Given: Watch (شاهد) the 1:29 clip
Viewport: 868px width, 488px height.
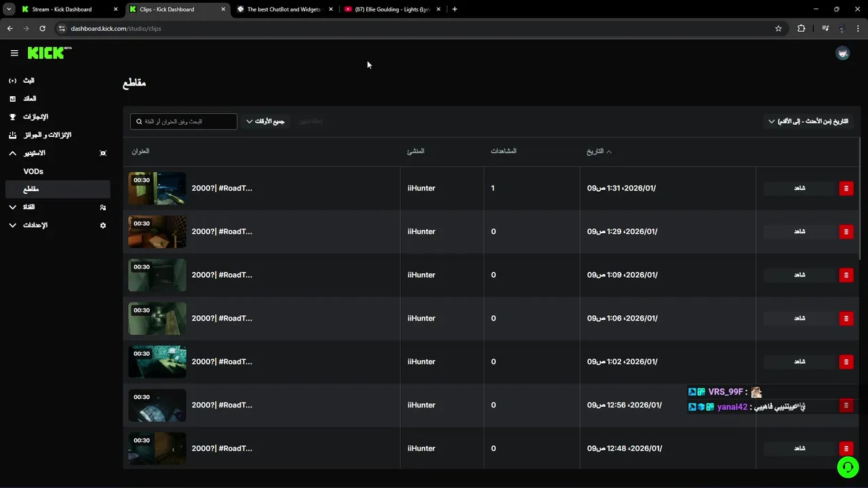Looking at the screenshot, I should pyautogui.click(x=800, y=232).
